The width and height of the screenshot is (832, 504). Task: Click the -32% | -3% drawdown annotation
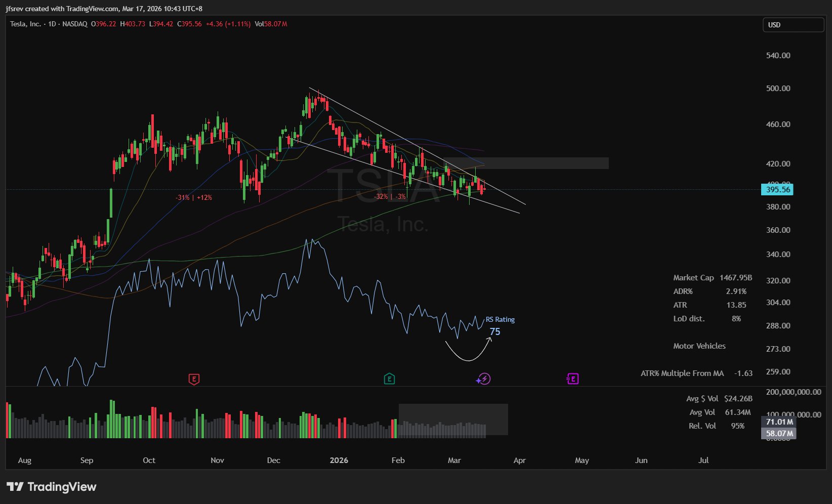coord(390,196)
